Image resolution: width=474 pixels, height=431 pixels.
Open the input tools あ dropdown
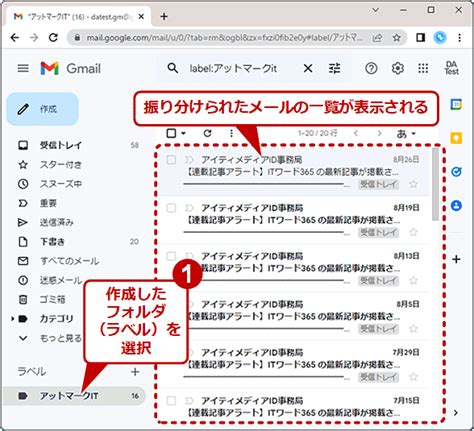point(406,133)
